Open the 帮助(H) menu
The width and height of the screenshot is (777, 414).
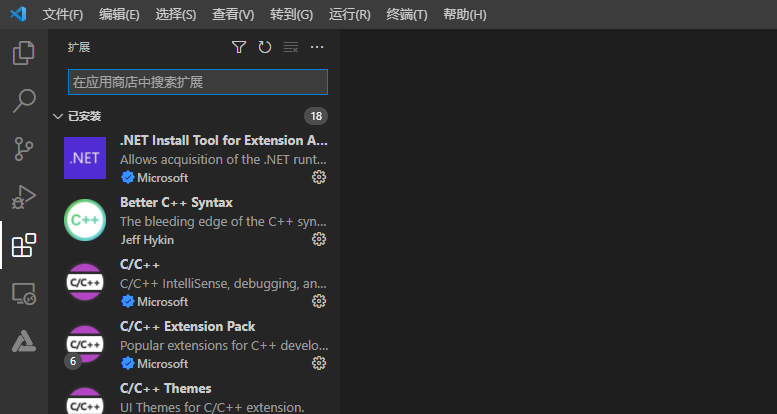464,15
